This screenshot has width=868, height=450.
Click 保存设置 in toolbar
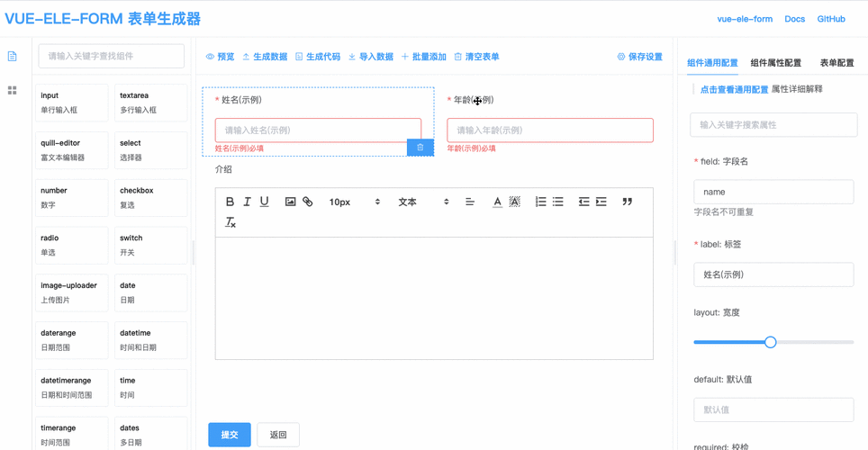pos(640,57)
